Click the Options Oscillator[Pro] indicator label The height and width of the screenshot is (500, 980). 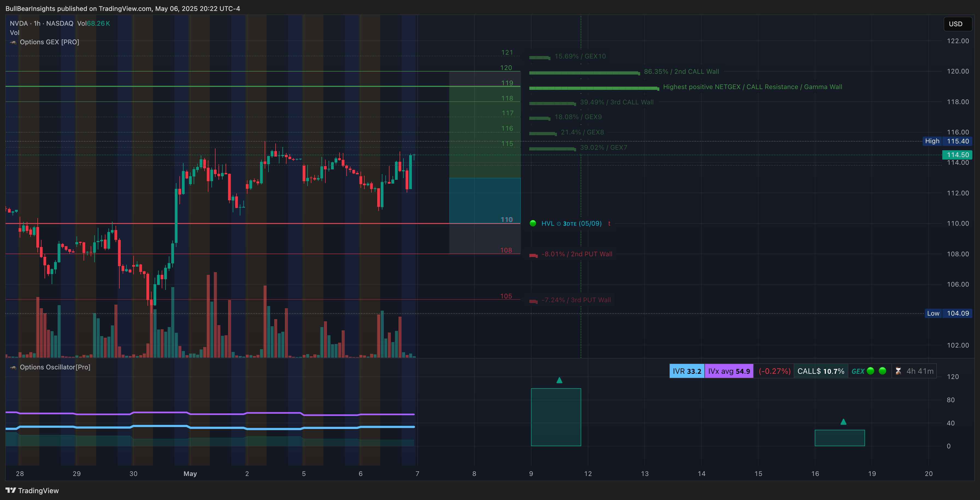tap(55, 367)
